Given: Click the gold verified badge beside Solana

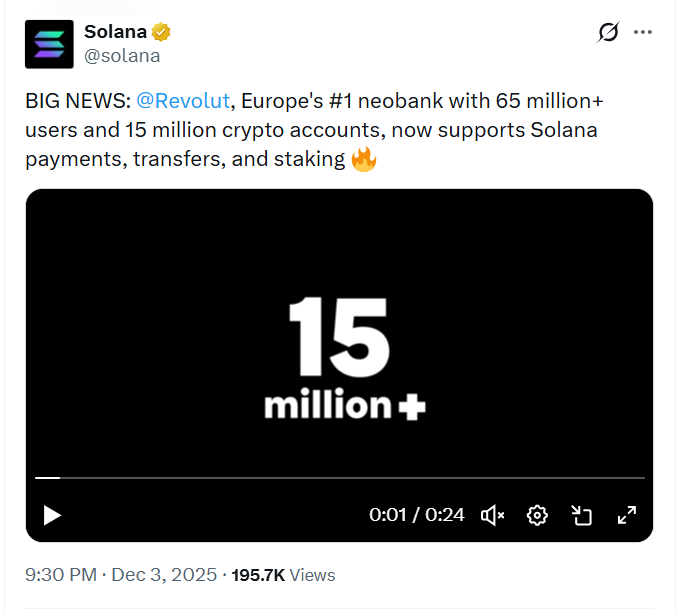Looking at the screenshot, I should click(x=160, y=33).
